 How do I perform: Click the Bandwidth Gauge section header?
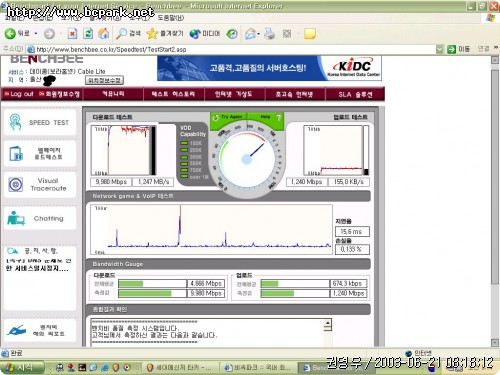click(x=228, y=264)
